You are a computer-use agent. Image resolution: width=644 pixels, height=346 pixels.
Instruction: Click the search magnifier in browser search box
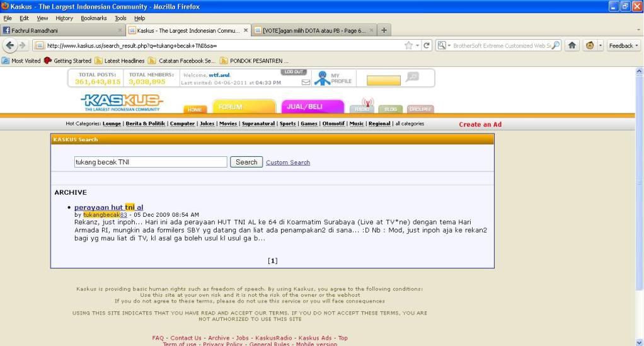(x=555, y=45)
